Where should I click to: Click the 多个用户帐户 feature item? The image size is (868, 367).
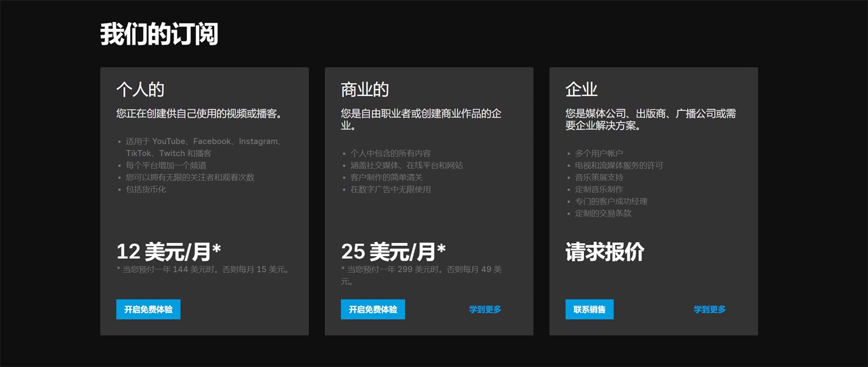coord(599,153)
